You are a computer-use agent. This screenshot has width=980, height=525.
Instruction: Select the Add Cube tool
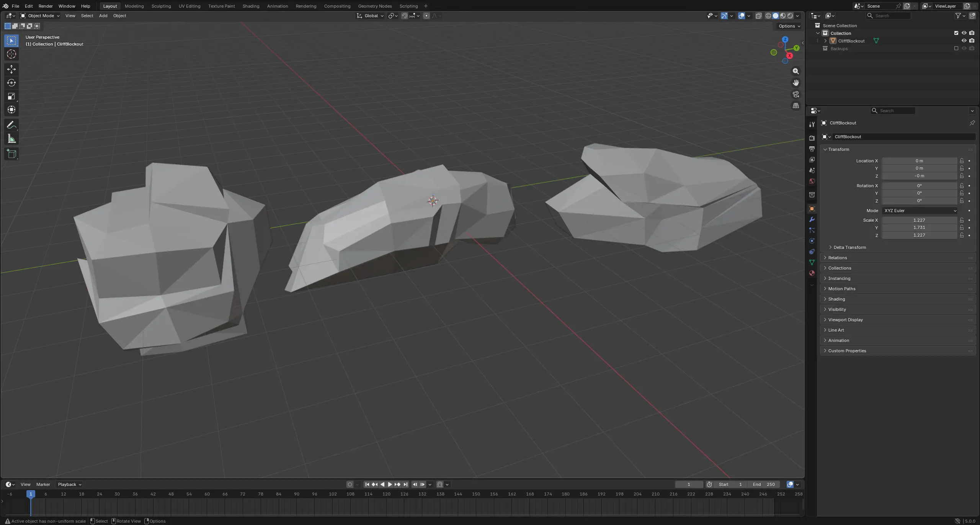click(11, 154)
